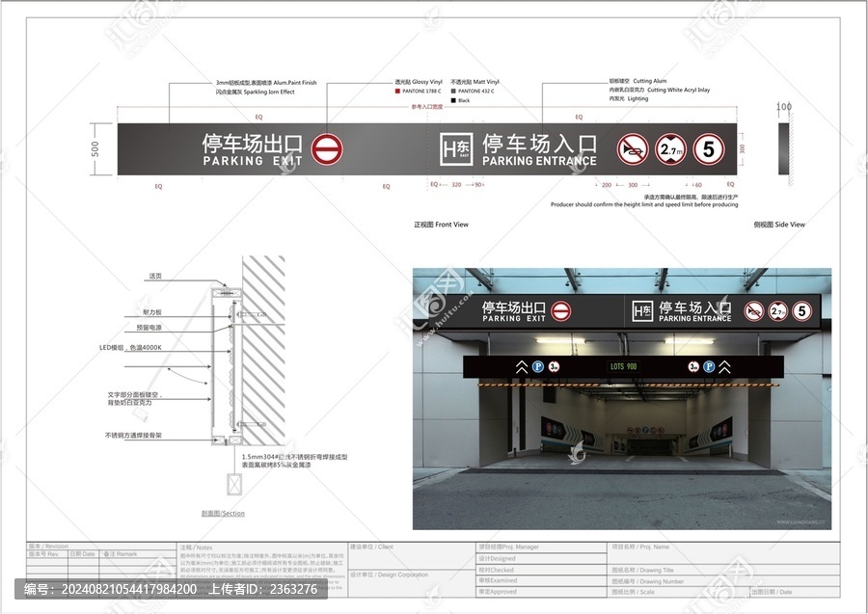
Task: Click the 不透光贴 Matt Vinyl label
Action: [475, 82]
